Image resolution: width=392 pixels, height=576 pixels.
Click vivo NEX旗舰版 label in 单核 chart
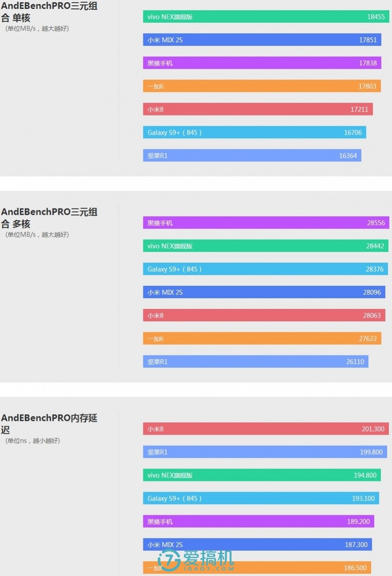(170, 17)
